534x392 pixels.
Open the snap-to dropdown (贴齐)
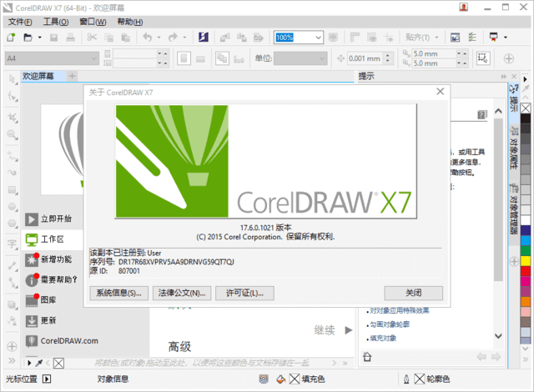tap(422, 37)
